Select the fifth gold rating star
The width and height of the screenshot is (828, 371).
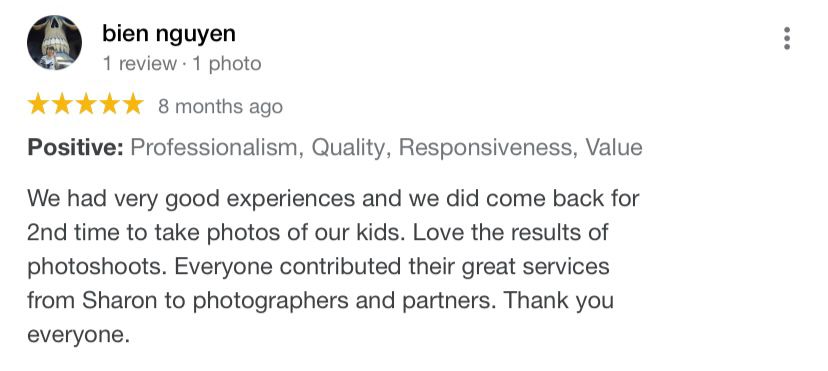coord(133,104)
